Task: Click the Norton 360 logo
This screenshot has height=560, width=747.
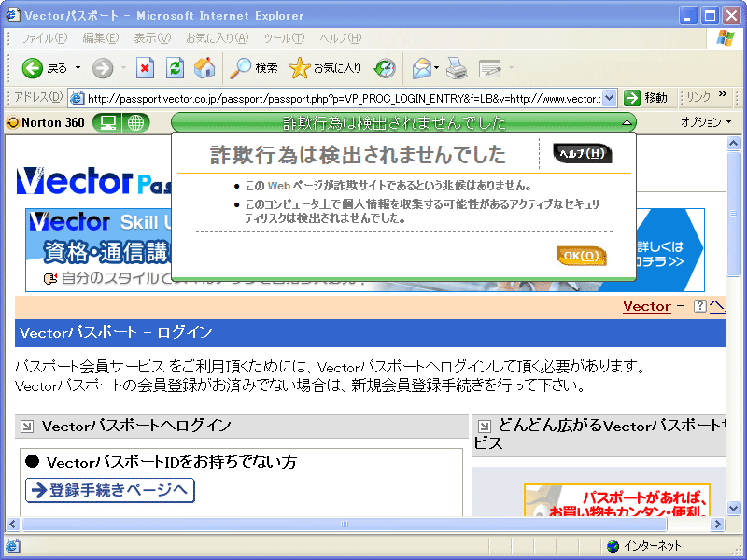Action: (46, 123)
